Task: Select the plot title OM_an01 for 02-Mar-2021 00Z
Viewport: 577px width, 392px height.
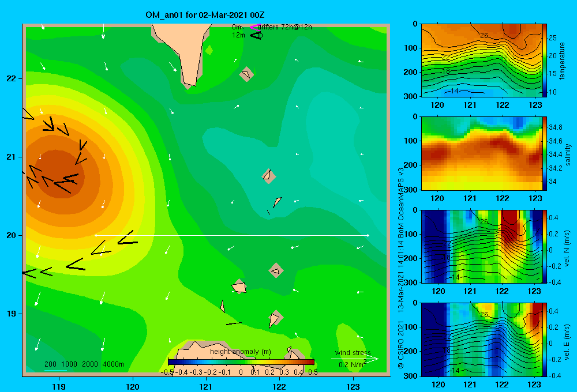Action: [x=205, y=15]
